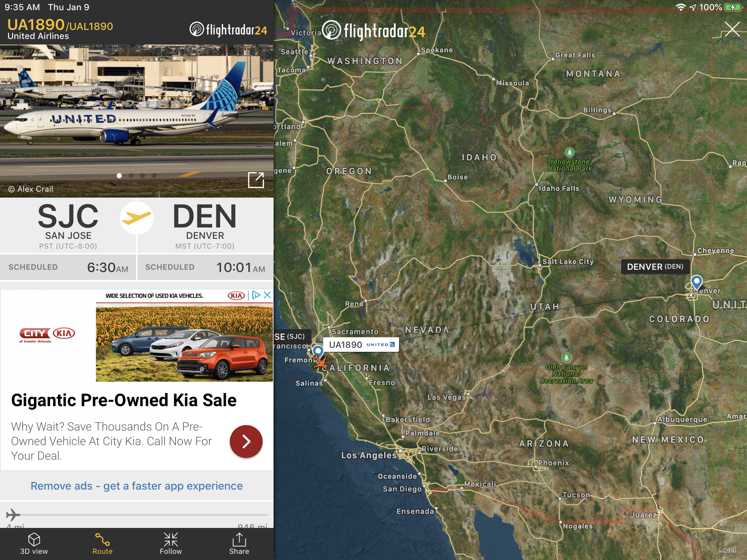747x560 pixels.
Task: Tap the DENVER (DEN) airport label
Action: (x=655, y=267)
